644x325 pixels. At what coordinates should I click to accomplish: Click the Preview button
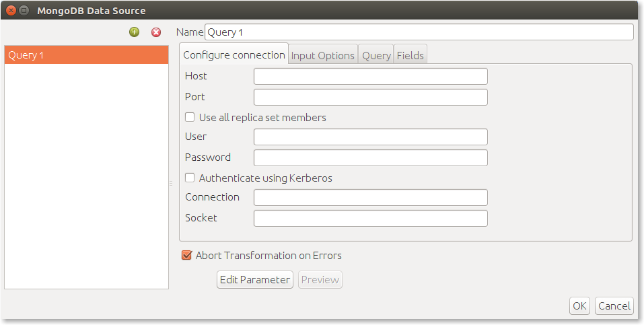(320, 280)
